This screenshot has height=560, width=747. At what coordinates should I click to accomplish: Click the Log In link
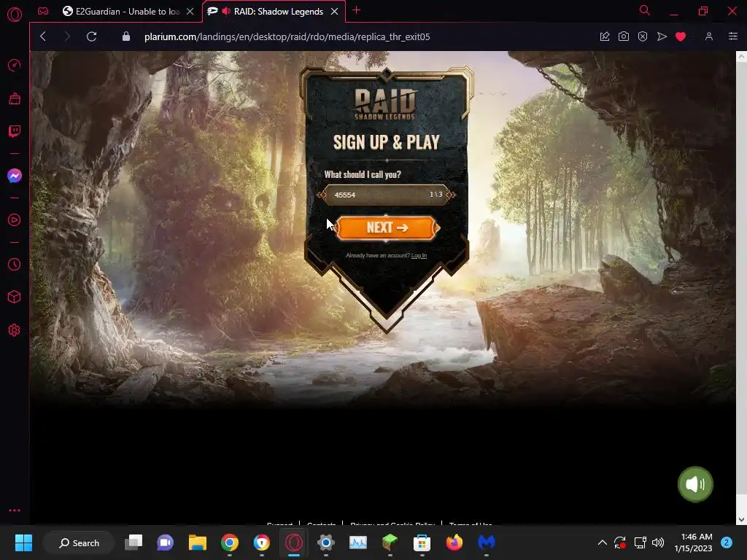419,256
